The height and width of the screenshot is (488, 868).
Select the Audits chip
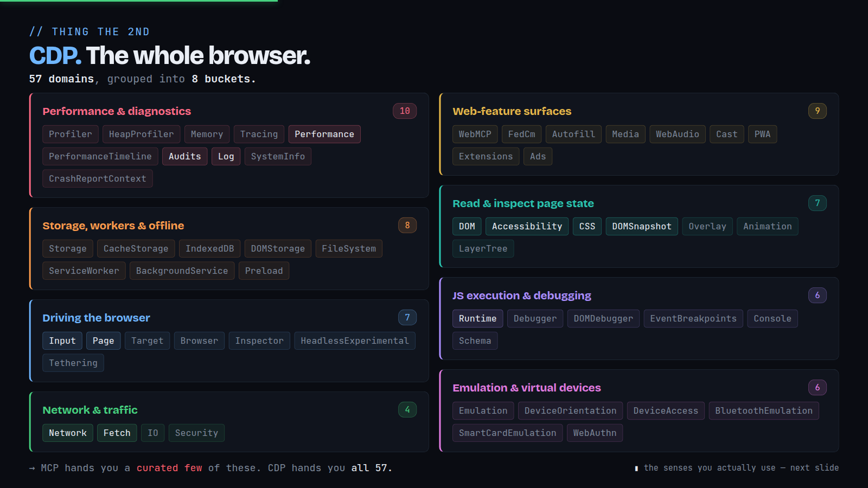(184, 156)
